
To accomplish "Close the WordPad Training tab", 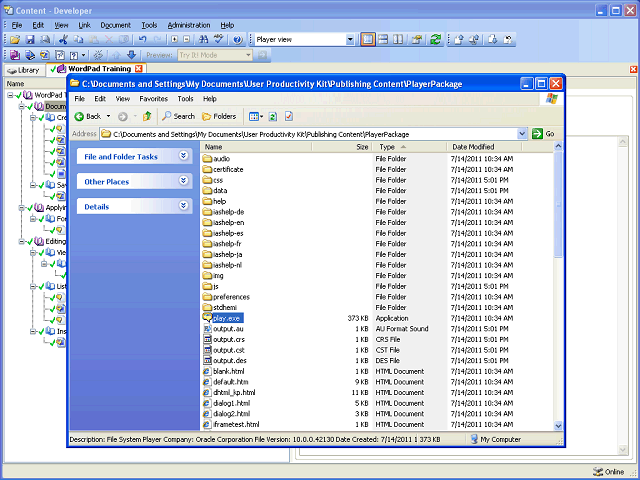I will click(x=139, y=69).
